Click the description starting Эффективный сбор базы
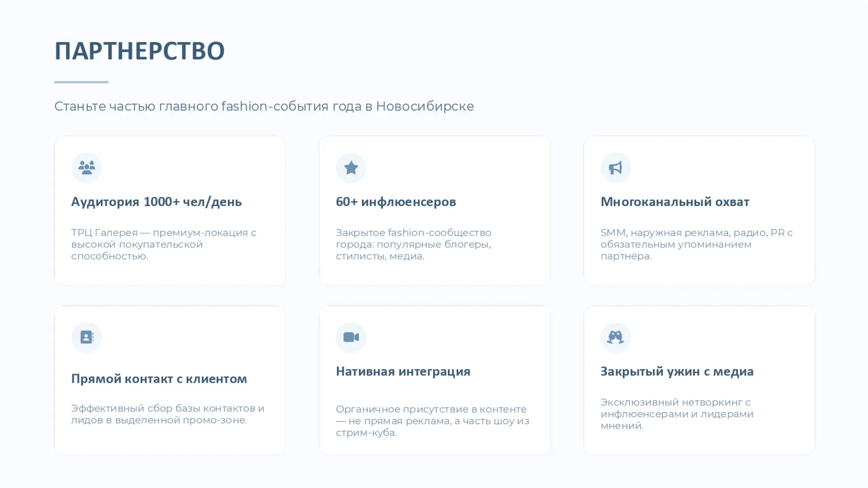Screen dimensions: 868x488 pos(168,414)
